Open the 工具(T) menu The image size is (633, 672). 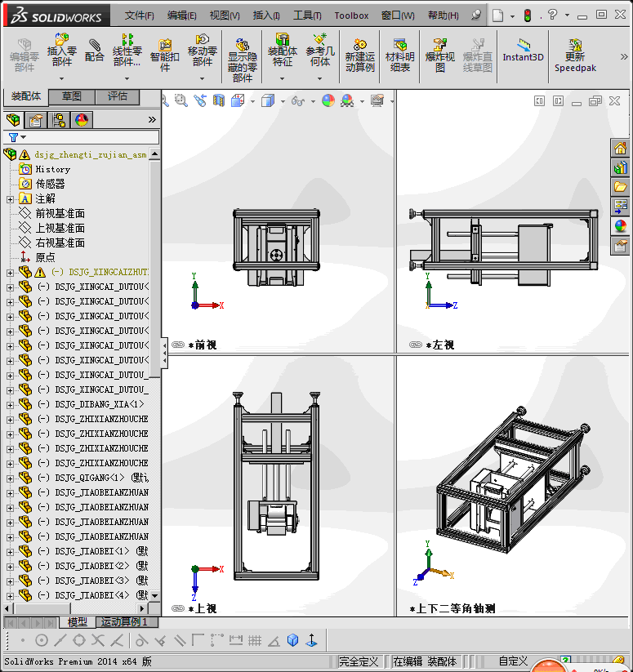307,16
